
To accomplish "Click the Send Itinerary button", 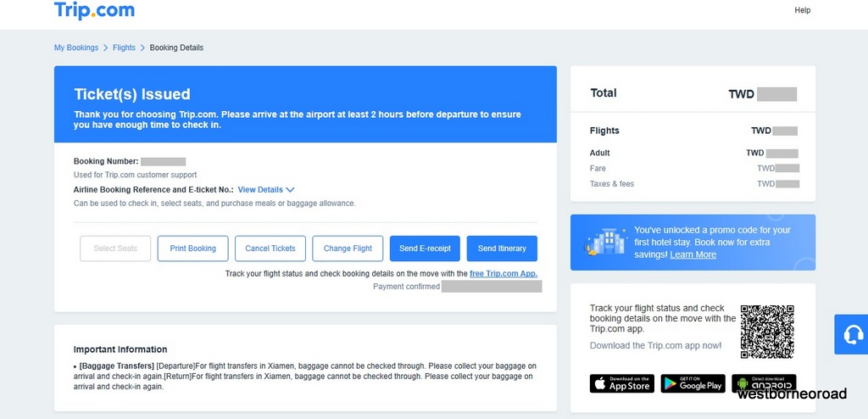I will 502,249.
